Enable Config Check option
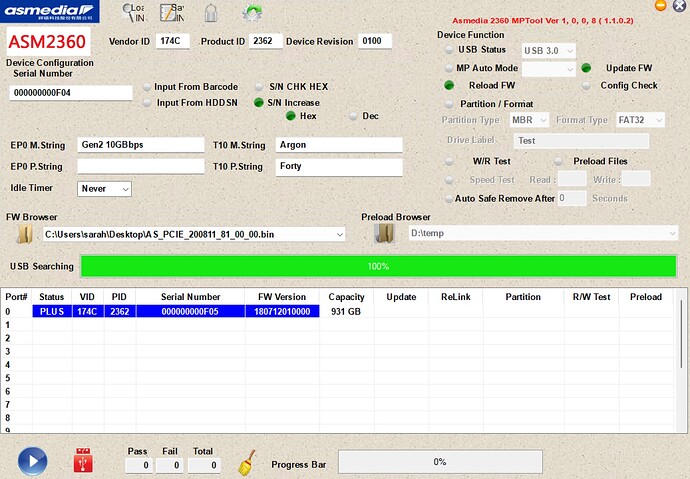 coord(586,86)
